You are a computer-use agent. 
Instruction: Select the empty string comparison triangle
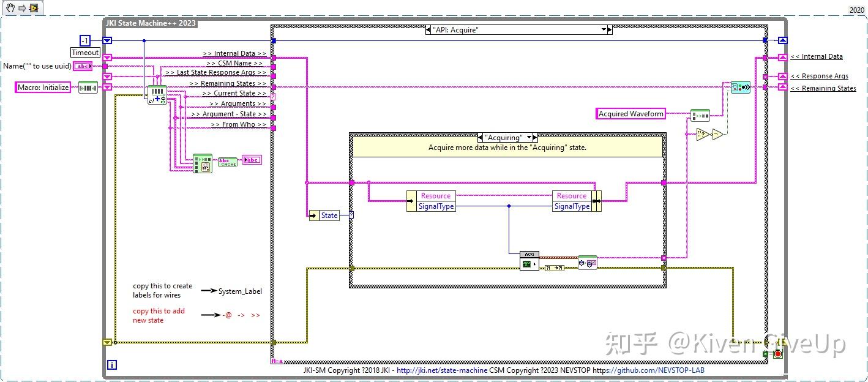(x=703, y=134)
